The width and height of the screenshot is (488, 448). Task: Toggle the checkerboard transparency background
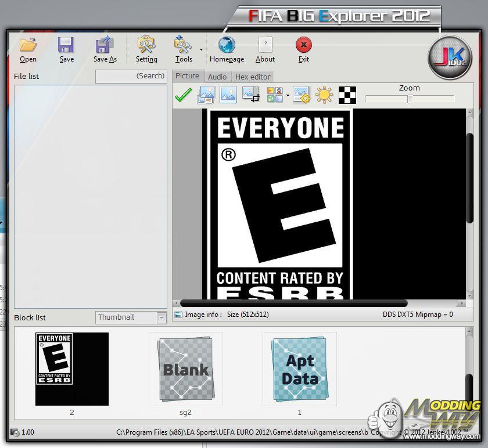pos(347,95)
